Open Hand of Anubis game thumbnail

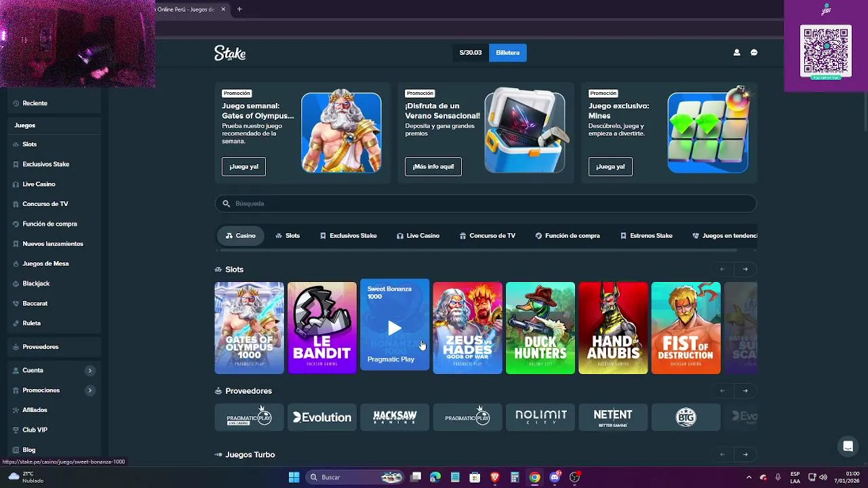coord(613,328)
